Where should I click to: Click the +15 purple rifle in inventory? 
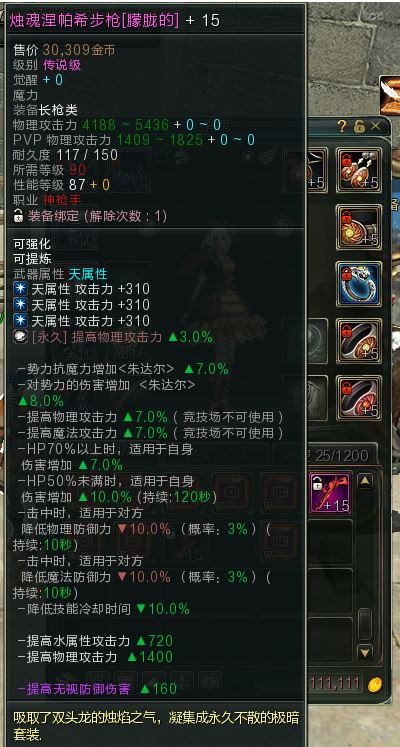[330, 492]
